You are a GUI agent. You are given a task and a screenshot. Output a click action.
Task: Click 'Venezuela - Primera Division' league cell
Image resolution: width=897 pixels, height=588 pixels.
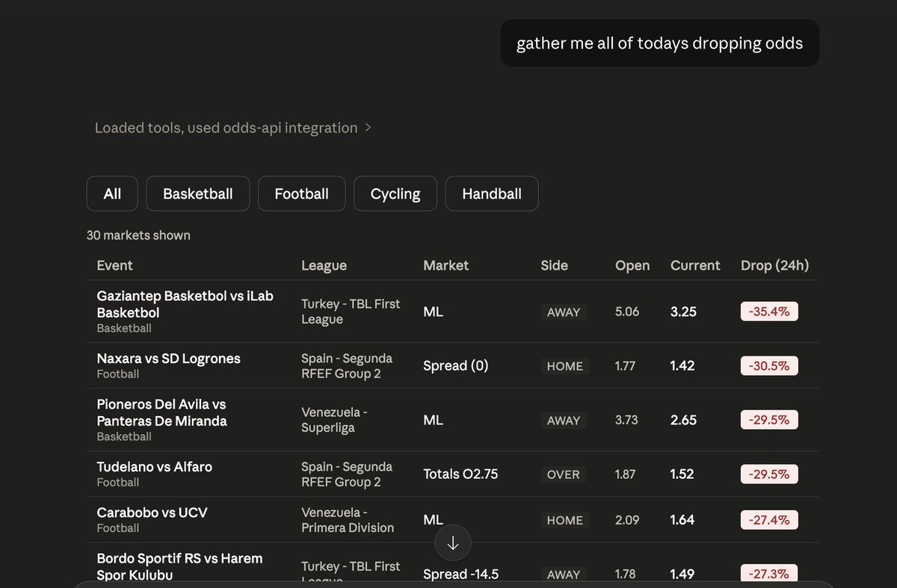pyautogui.click(x=348, y=520)
